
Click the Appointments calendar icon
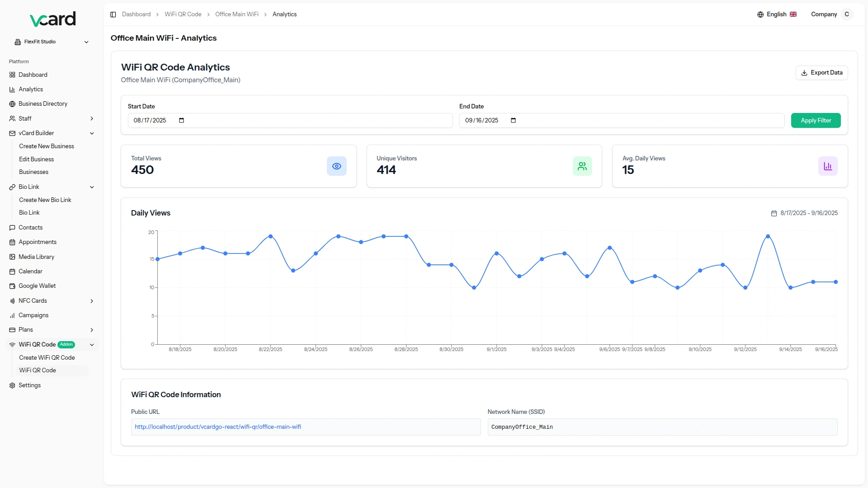12,242
